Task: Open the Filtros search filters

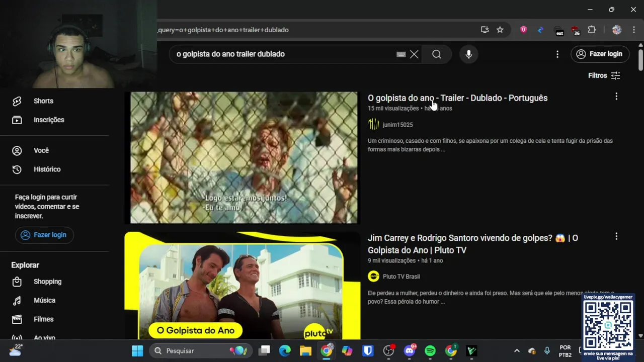Action: (x=604, y=75)
